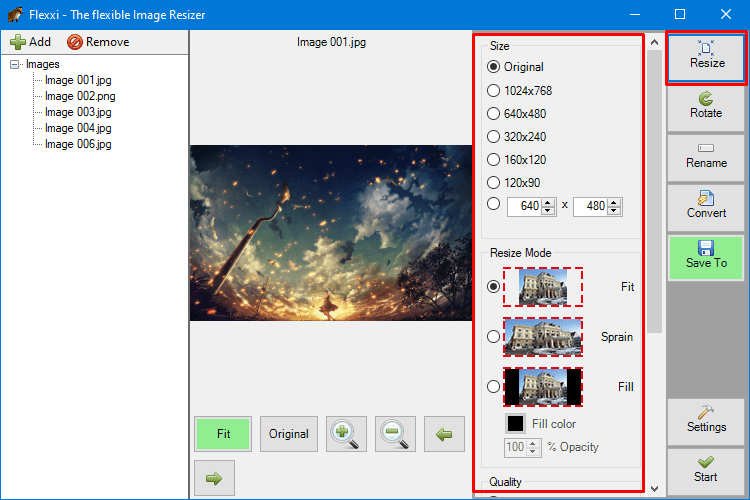Select the Original size radio button
Image resolution: width=750 pixels, height=500 pixels.
493,67
